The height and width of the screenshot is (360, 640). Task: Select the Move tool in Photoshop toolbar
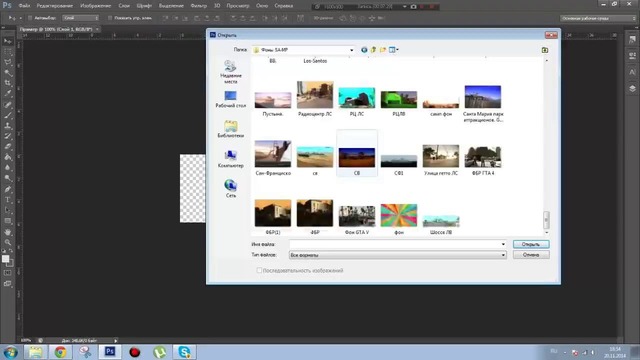[x=8, y=41]
